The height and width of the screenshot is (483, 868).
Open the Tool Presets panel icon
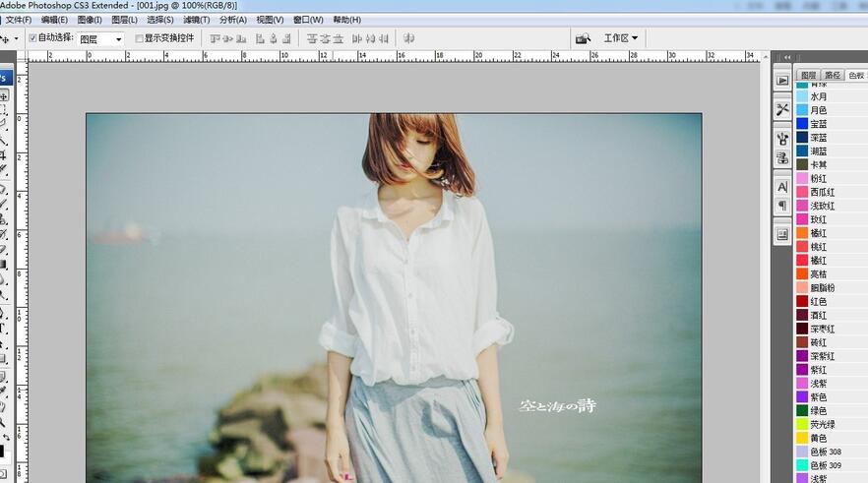click(x=782, y=109)
